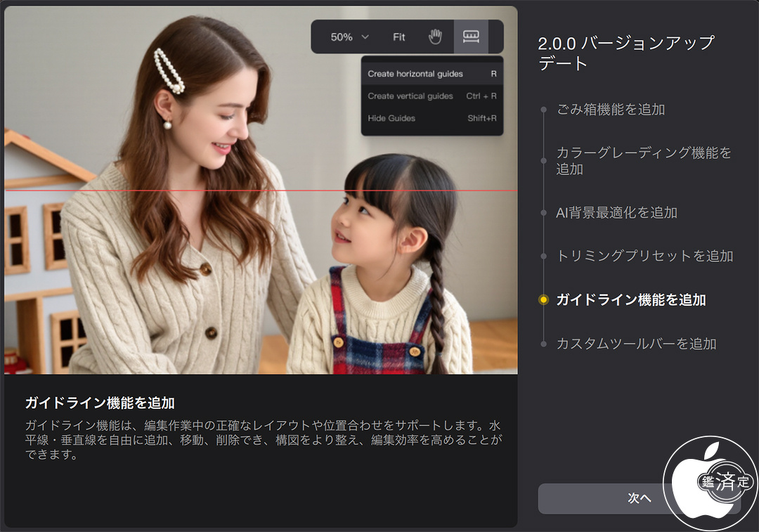The height and width of the screenshot is (532, 759).
Task: Show the トリミングプリセットを追加 step
Action: [x=644, y=257]
